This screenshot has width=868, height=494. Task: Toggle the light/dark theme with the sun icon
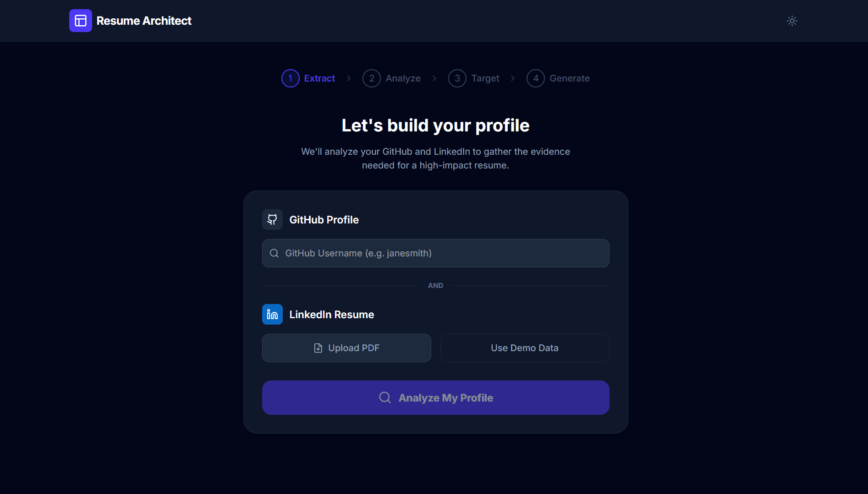tap(792, 21)
